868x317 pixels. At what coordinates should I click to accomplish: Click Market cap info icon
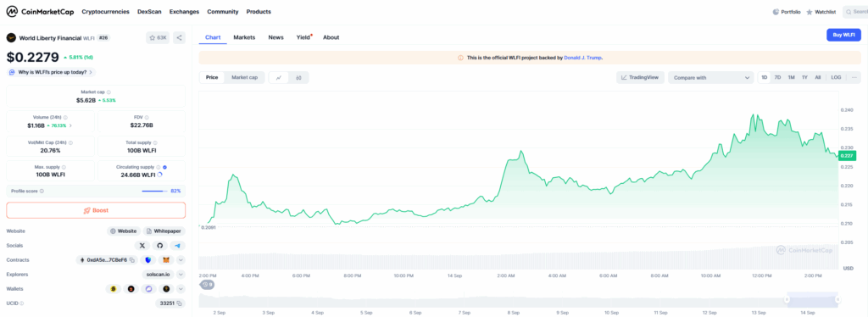click(108, 92)
